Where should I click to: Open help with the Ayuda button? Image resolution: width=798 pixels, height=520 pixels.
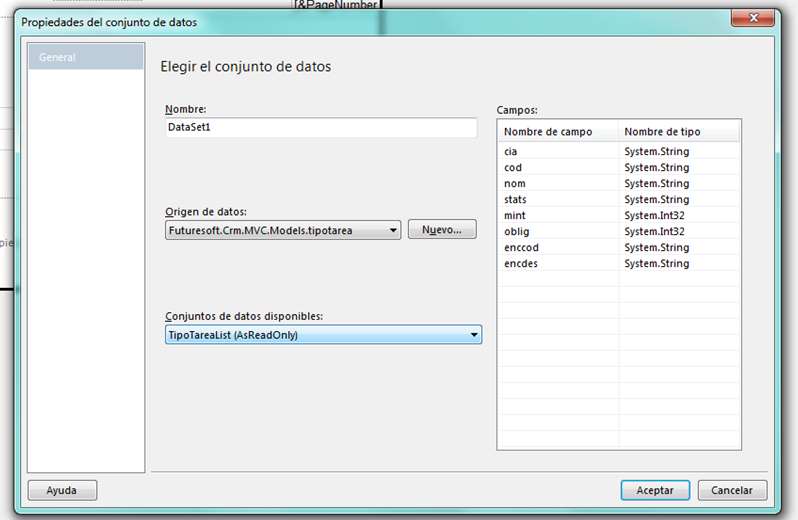click(x=62, y=491)
